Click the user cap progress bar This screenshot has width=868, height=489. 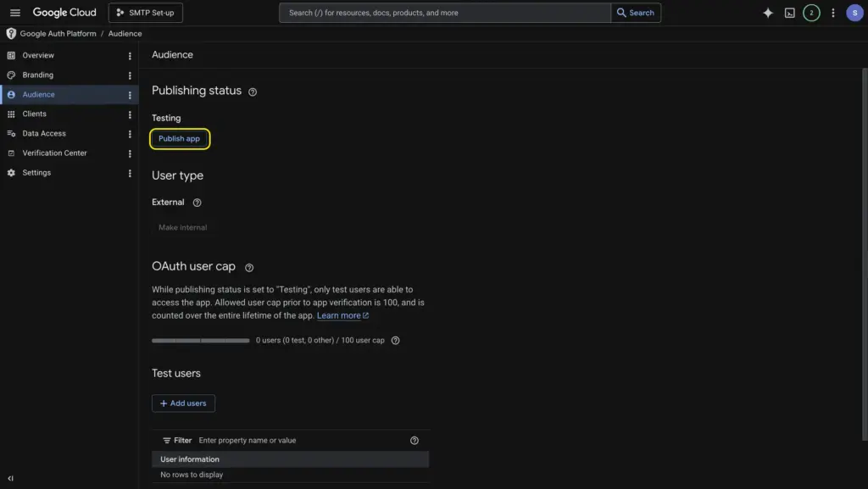(200, 341)
